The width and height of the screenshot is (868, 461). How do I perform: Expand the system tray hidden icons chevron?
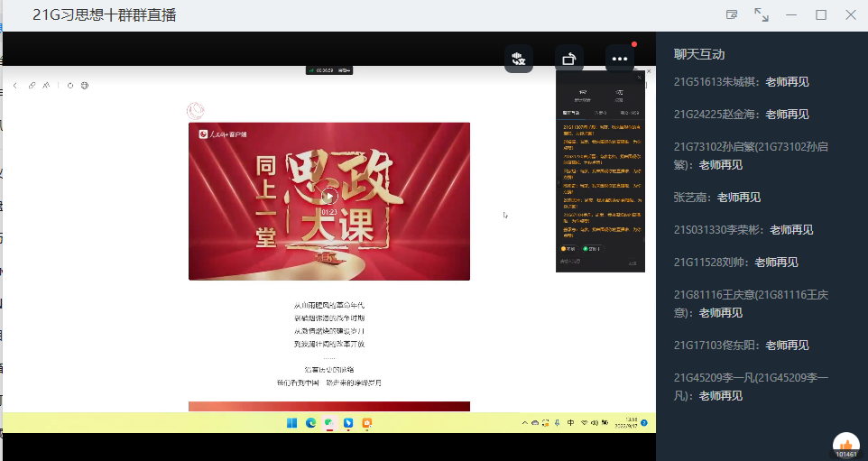525,423
